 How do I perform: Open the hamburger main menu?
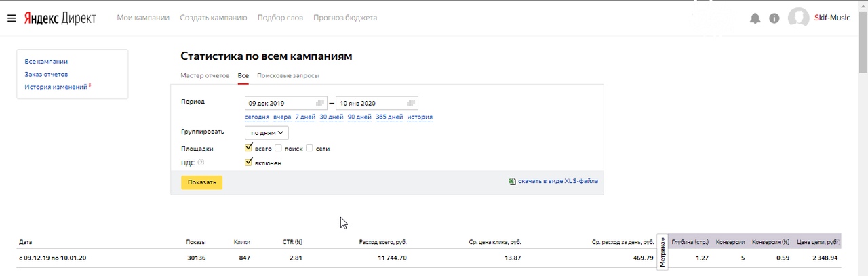(x=12, y=18)
